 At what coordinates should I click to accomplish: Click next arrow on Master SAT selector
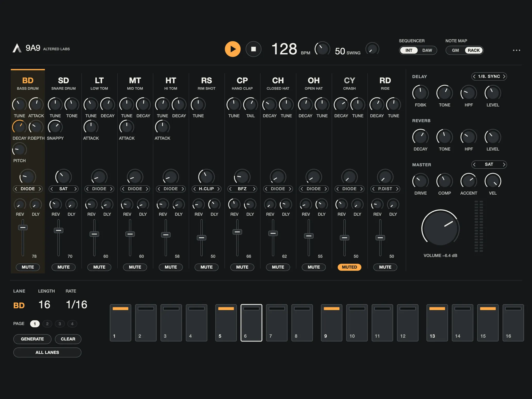[x=504, y=164]
